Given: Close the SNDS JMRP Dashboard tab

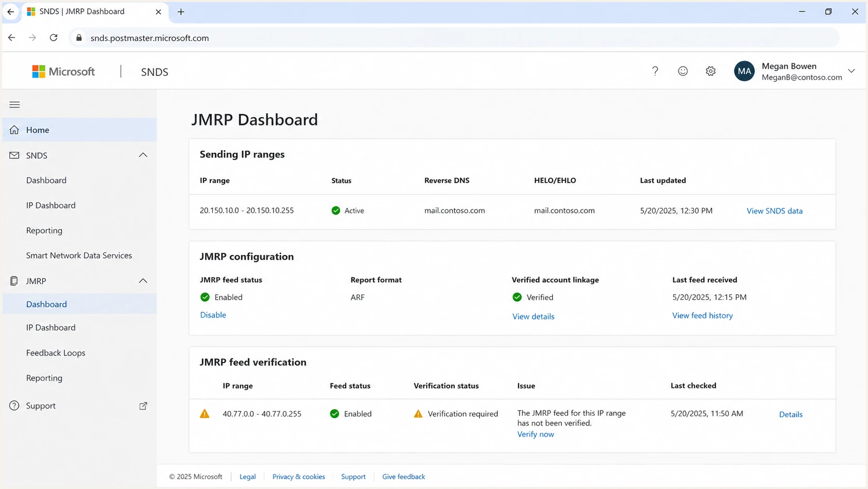Looking at the screenshot, I should [158, 11].
